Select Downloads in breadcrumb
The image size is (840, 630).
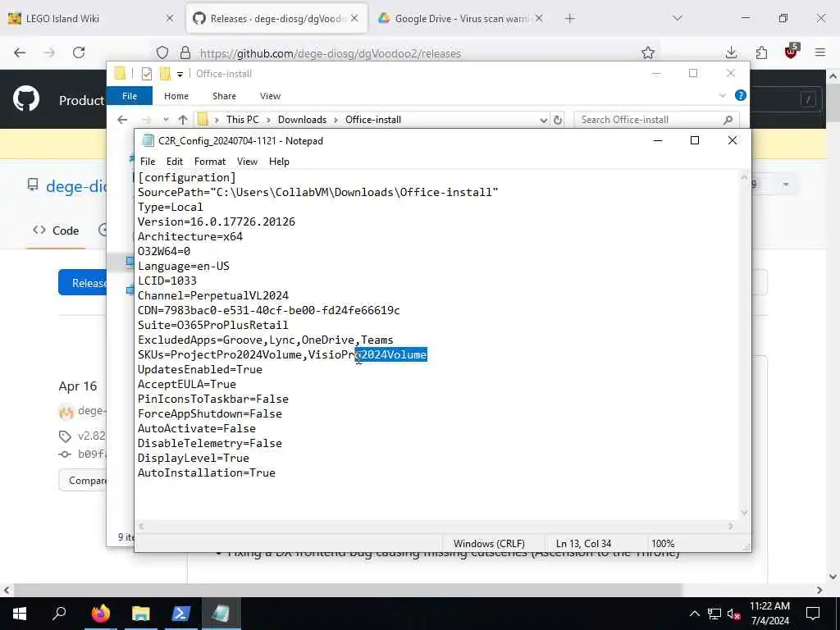tap(302, 120)
